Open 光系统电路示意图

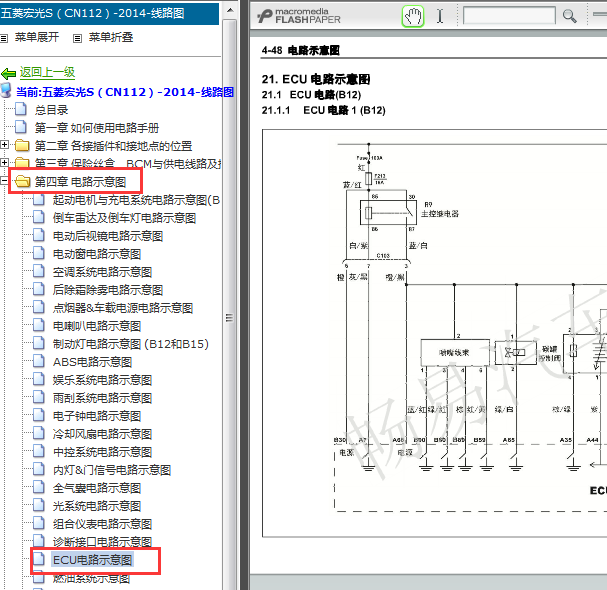pyautogui.click(x=97, y=506)
